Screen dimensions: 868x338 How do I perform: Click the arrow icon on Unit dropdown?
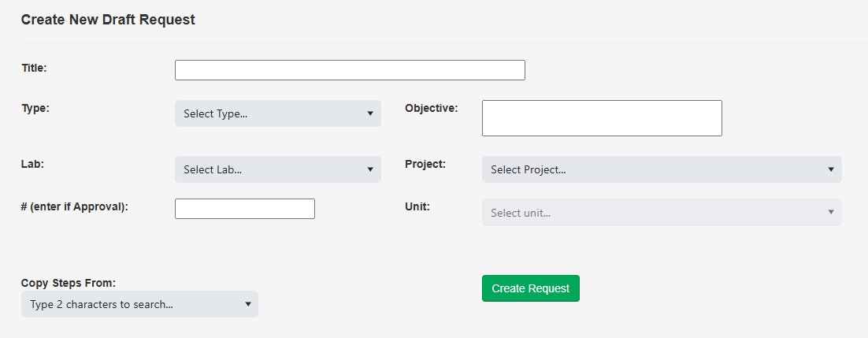tap(831, 213)
